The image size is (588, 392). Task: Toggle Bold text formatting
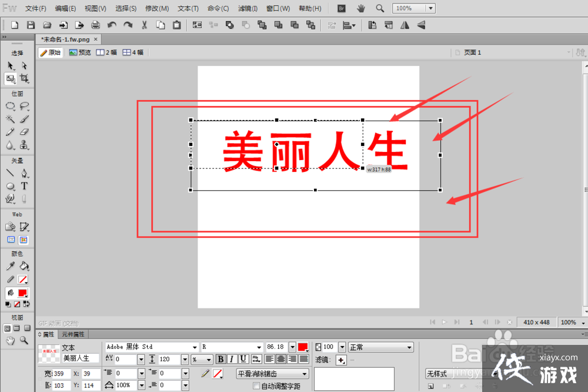tap(220, 359)
